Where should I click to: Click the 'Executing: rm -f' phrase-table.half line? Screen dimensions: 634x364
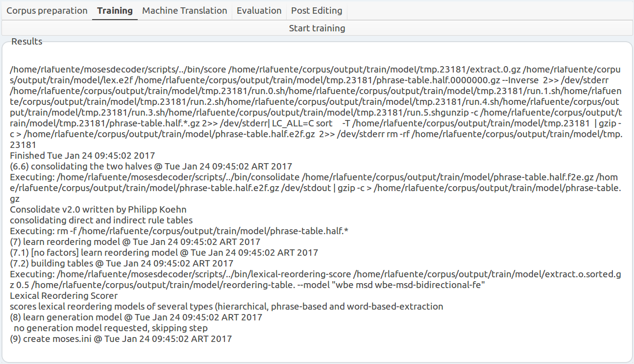(x=179, y=231)
